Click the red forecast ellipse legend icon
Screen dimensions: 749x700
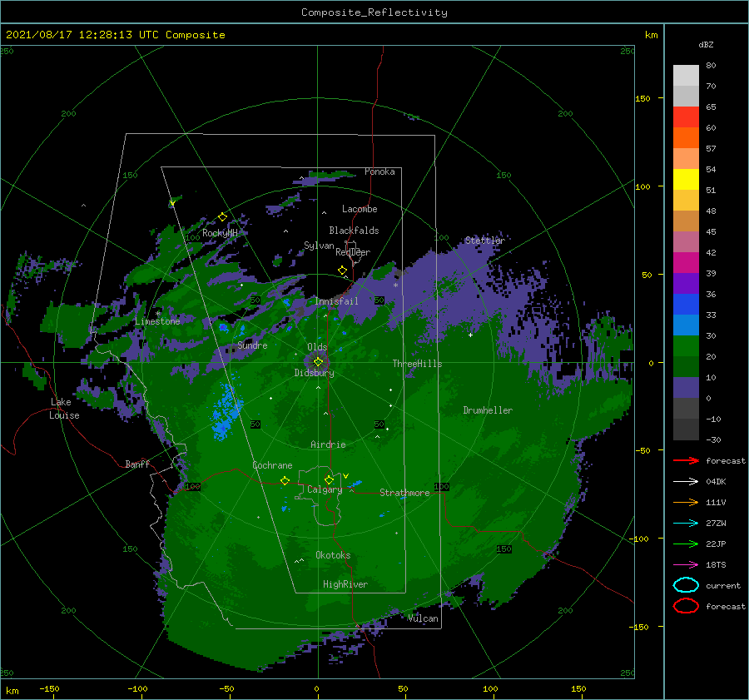(686, 606)
